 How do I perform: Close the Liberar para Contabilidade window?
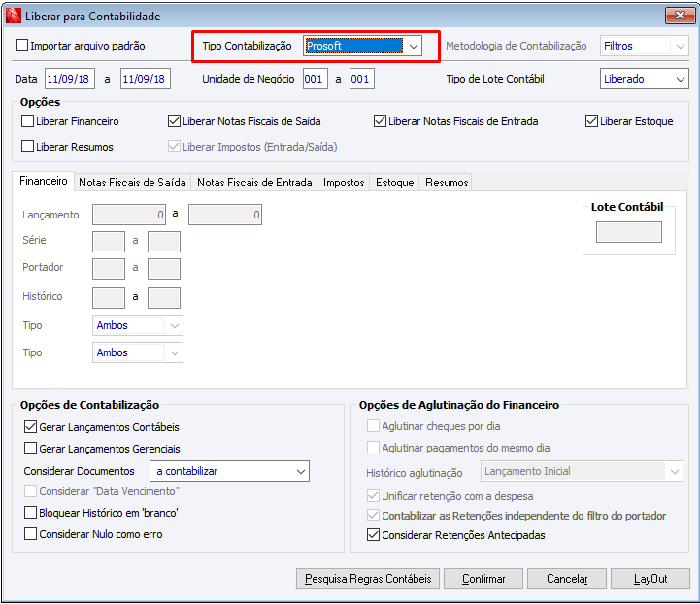point(680,16)
